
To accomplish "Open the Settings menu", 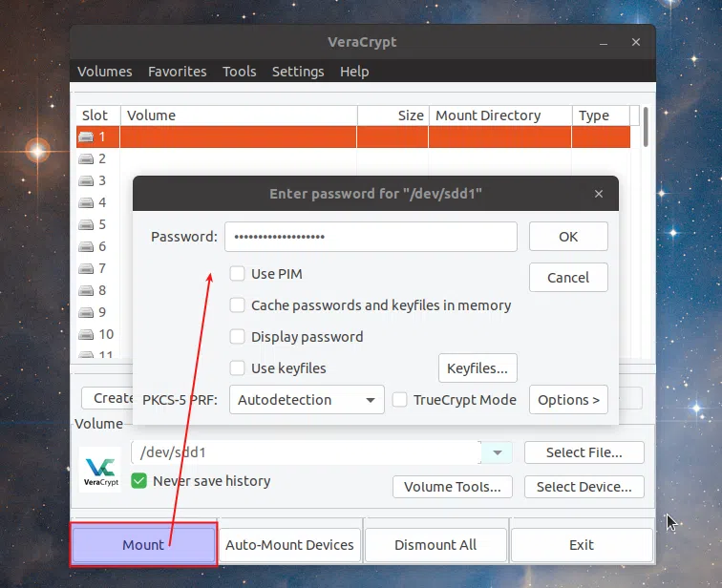I will 298,72.
